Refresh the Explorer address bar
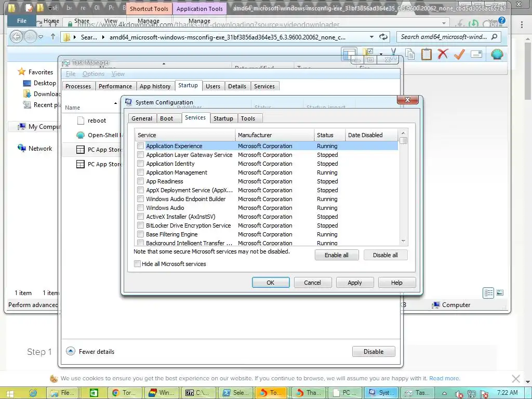532x399 pixels. pyautogui.click(x=383, y=37)
